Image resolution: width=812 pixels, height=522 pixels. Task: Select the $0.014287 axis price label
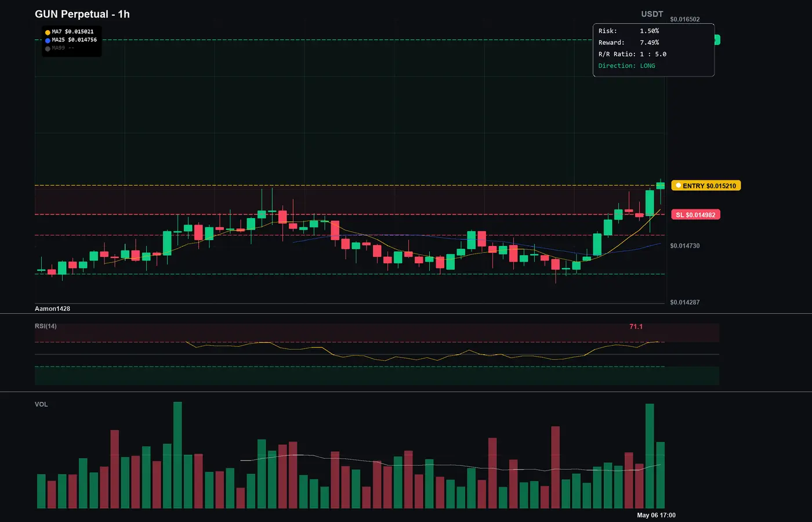[685, 302]
